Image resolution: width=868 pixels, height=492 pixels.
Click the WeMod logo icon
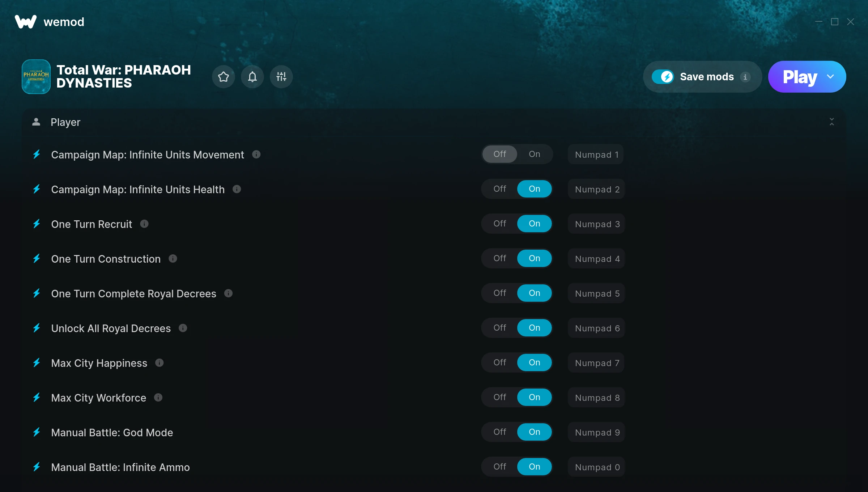pos(26,22)
